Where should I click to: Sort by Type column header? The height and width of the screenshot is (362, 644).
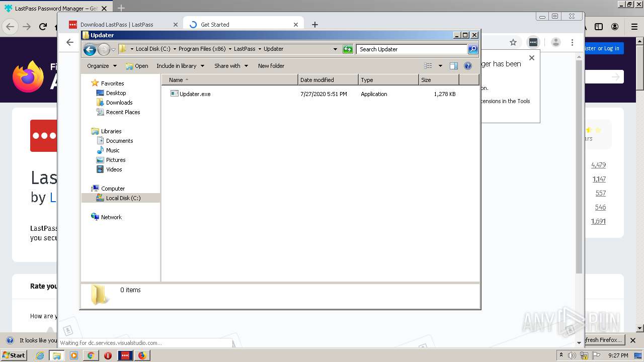pos(388,80)
